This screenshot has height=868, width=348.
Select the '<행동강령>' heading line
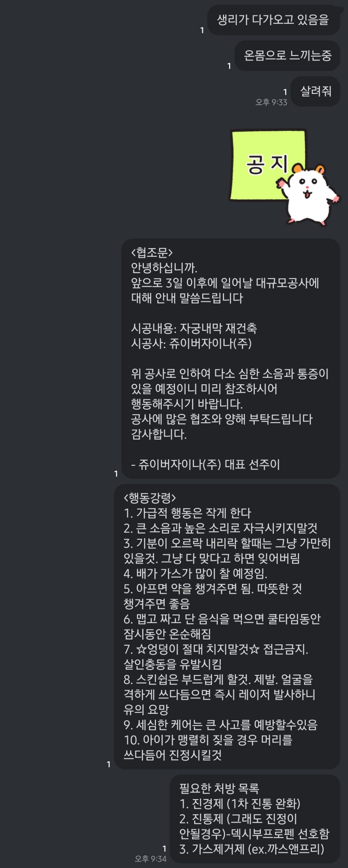coord(150,498)
